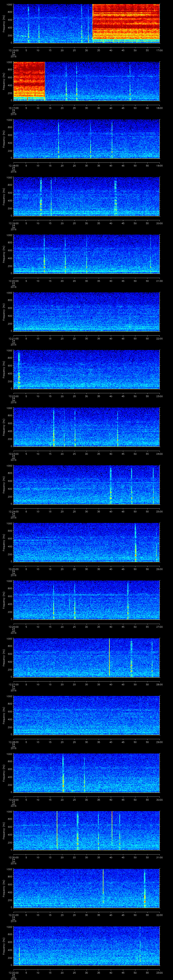Click the 26:00 end time label

tap(160, 569)
